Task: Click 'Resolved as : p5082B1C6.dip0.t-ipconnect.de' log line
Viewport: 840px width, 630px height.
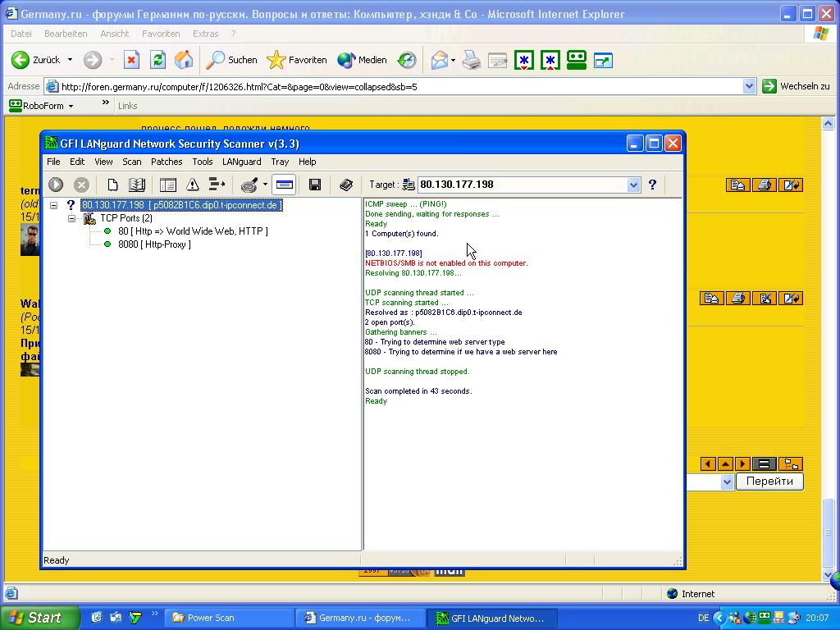Action: click(x=444, y=313)
